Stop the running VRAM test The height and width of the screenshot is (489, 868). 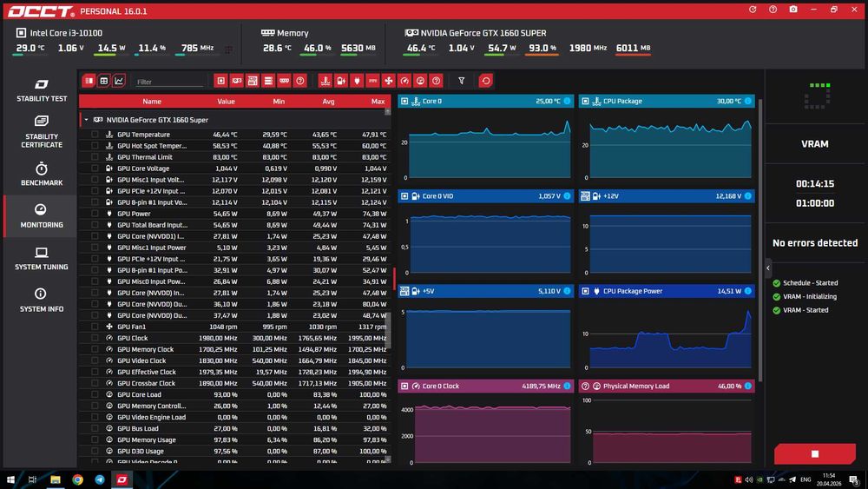815,453
